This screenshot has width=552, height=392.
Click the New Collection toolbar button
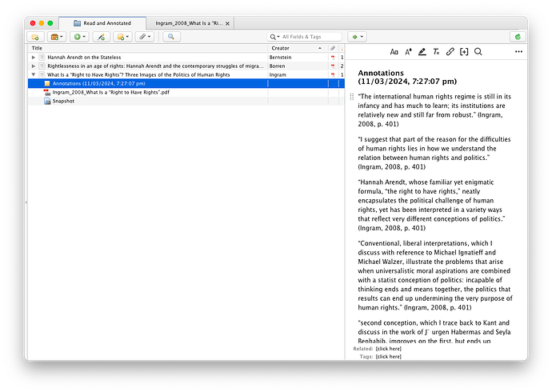pyautogui.click(x=35, y=37)
